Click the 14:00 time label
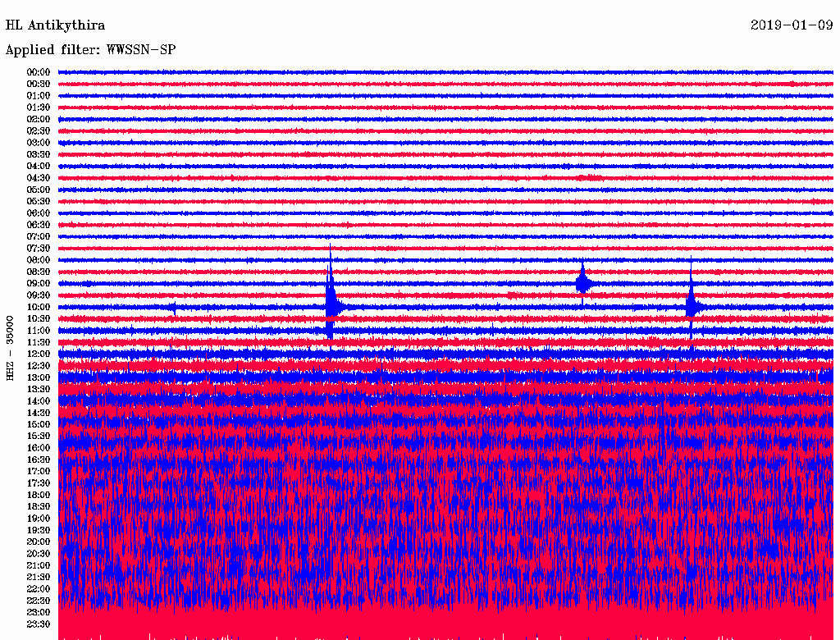This screenshot has height=640, width=840. [x=39, y=401]
